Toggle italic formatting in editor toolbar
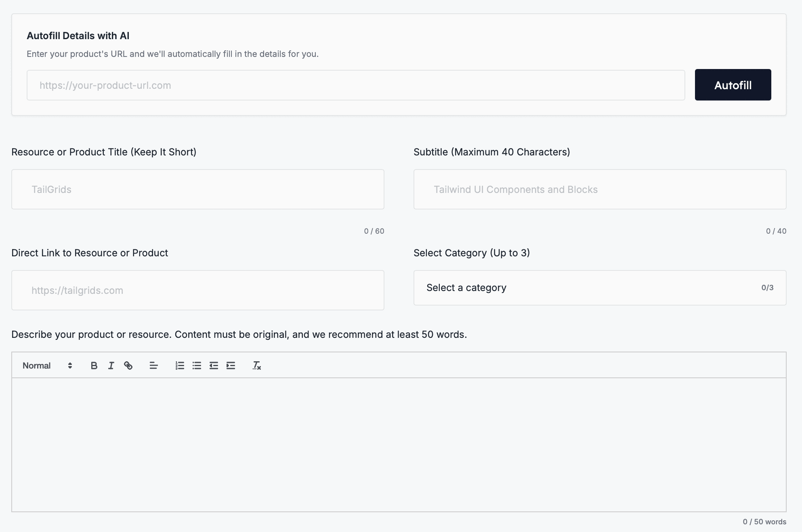This screenshot has height=532, width=802. 111,366
